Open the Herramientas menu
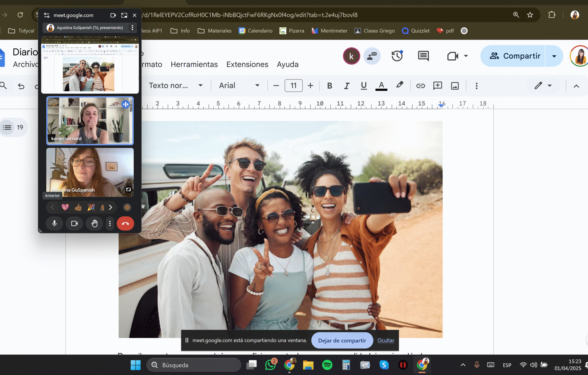 pyautogui.click(x=194, y=64)
